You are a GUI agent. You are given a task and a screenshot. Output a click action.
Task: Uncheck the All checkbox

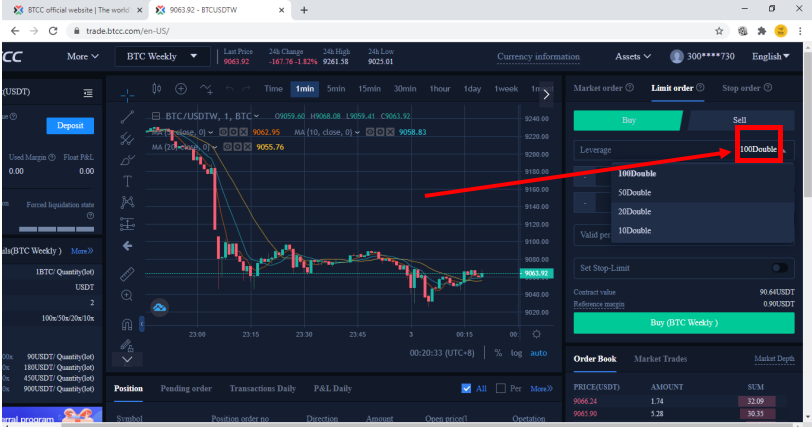pyautogui.click(x=466, y=388)
